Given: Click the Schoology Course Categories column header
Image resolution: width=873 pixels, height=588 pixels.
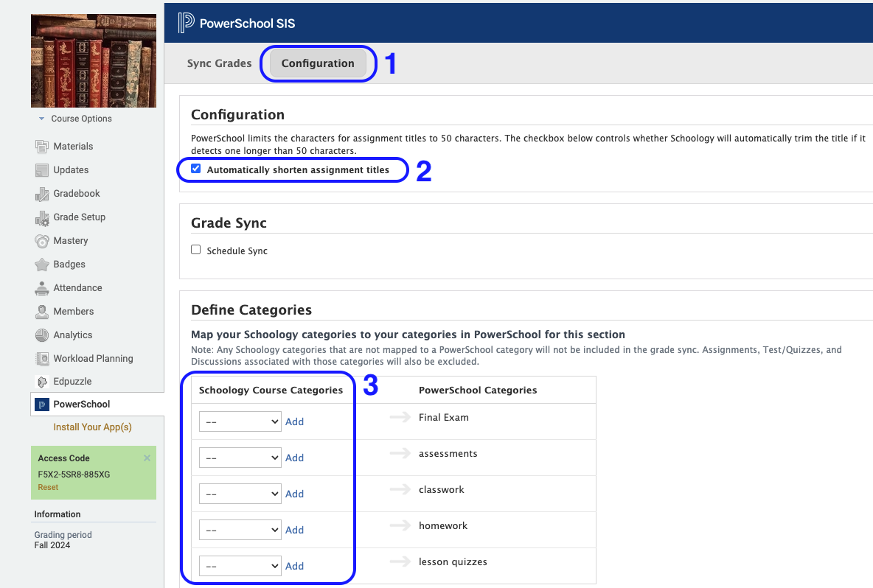Looking at the screenshot, I should [271, 390].
